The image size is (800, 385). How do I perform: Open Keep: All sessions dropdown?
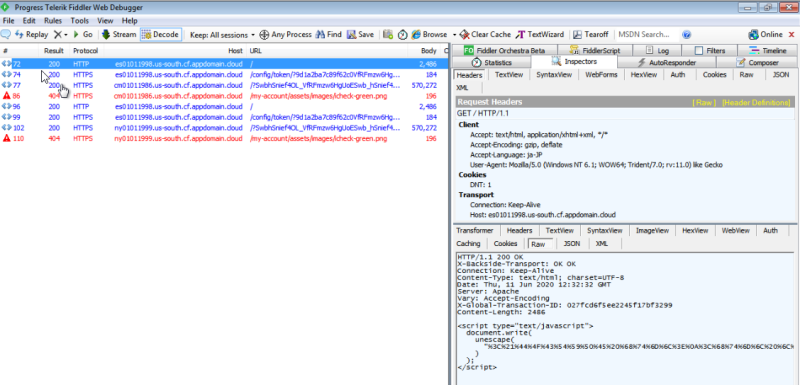222,35
